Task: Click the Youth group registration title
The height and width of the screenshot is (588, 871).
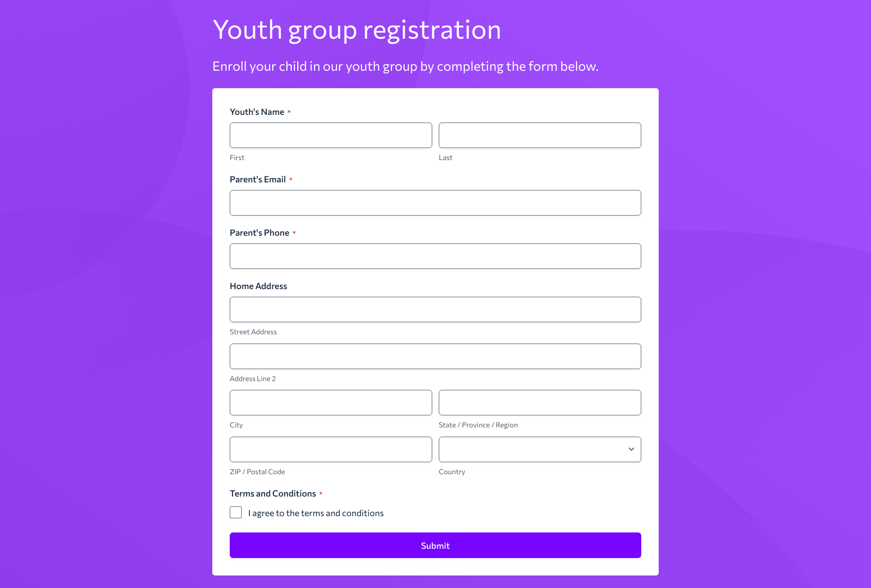Action: [357, 30]
